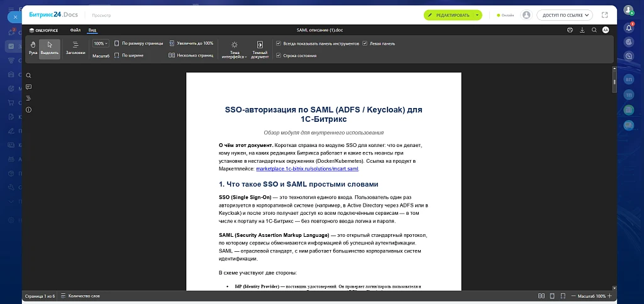Open the 100% zoom combo box in toolbar
The height and width of the screenshot is (304, 644).
tap(101, 43)
